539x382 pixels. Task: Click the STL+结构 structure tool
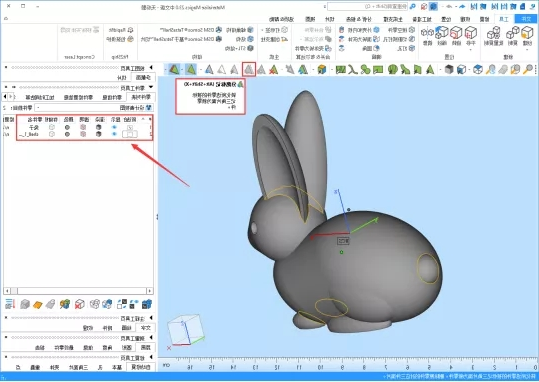pos(239,48)
